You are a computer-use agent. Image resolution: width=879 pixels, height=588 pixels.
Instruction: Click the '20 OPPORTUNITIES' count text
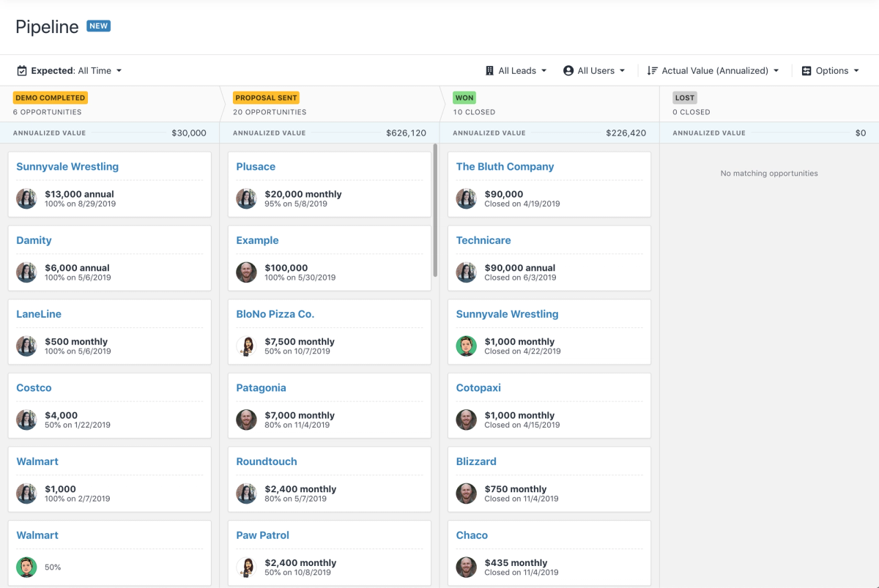(270, 112)
